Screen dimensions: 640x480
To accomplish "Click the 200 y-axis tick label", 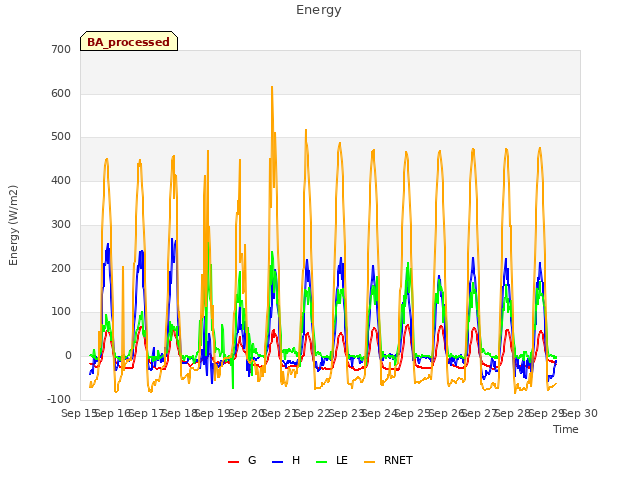I will 61,269.
